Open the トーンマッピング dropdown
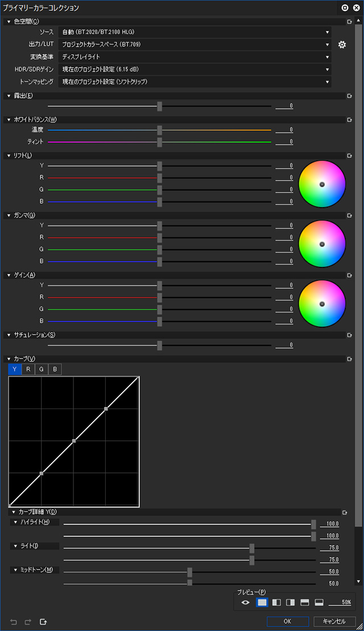Image resolution: width=364 pixels, height=631 pixels. click(x=195, y=82)
